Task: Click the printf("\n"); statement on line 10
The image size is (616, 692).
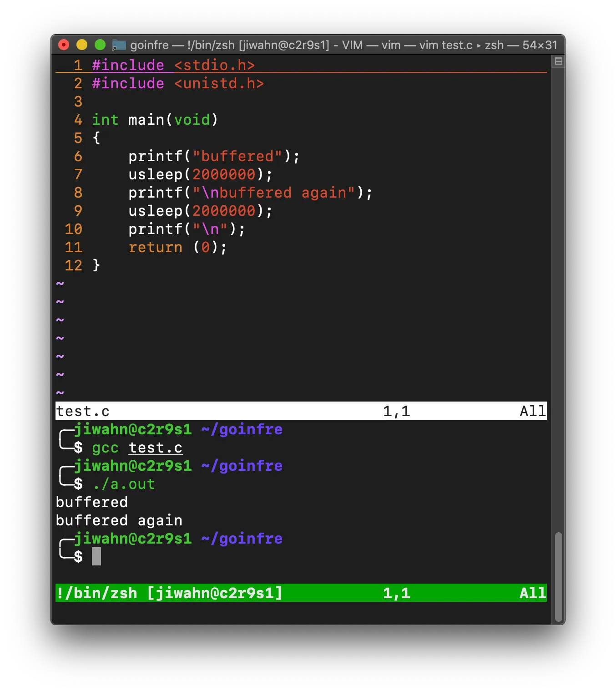Action: click(187, 229)
